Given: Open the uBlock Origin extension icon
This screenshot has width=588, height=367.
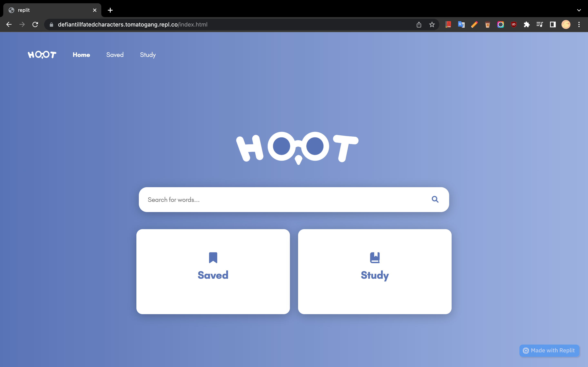Looking at the screenshot, I should click(513, 24).
